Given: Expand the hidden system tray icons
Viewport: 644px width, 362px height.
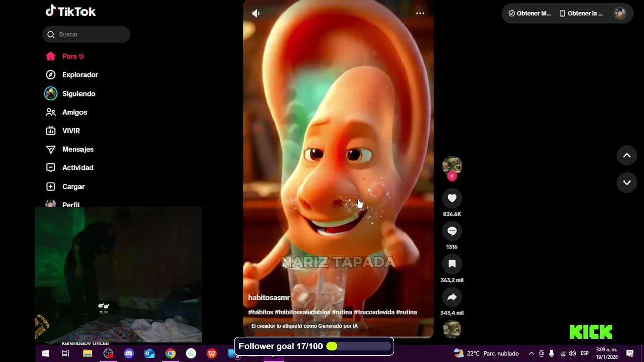Looking at the screenshot, I should point(531,354).
